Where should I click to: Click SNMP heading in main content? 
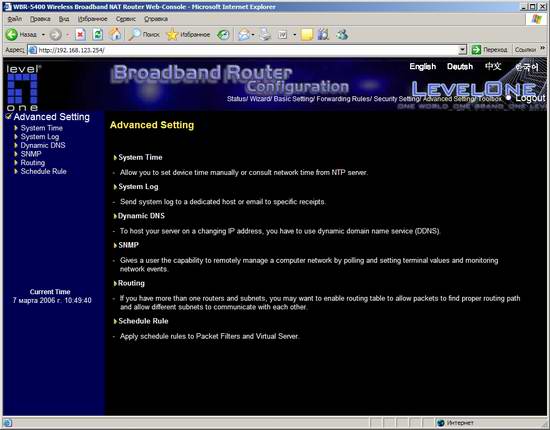click(128, 245)
